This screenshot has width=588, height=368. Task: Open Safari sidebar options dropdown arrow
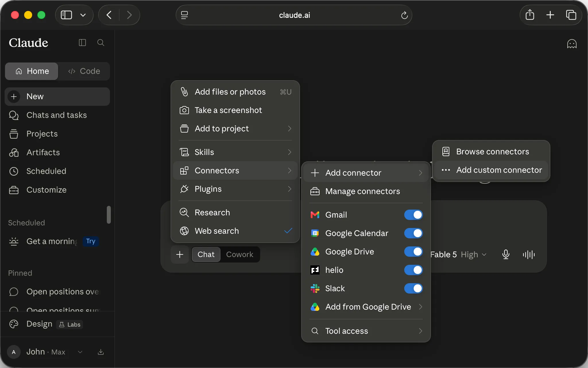[83, 15]
